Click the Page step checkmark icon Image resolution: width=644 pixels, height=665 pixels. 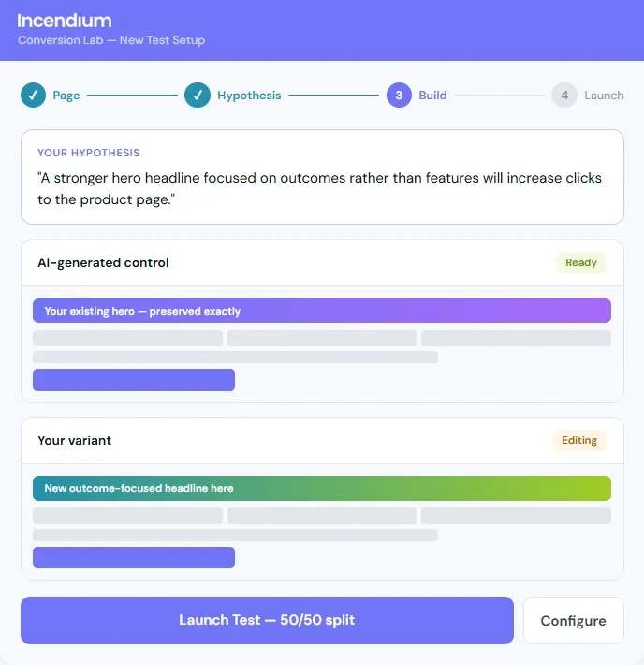33,95
